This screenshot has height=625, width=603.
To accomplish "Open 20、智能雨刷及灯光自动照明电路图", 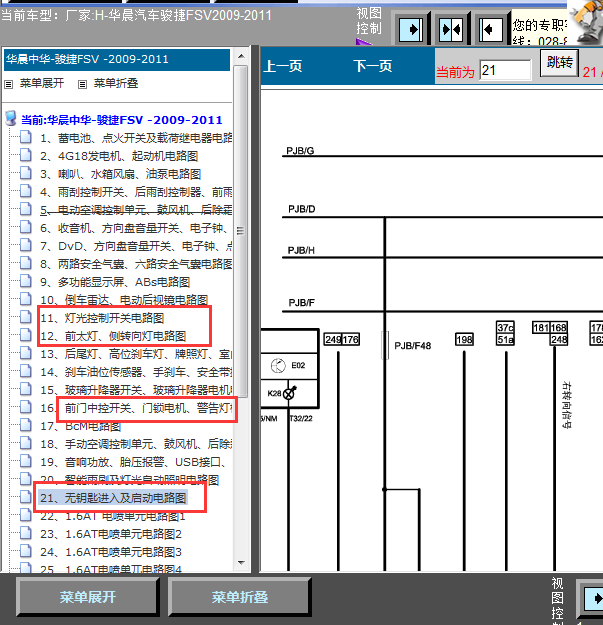I will pos(130,480).
